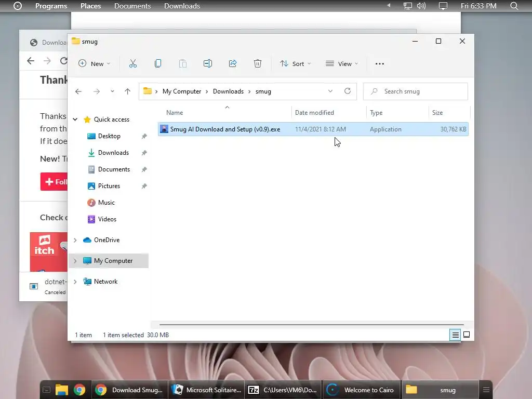532x399 pixels.
Task: Switch to Download Smug Chrome taskbar window
Action: pyautogui.click(x=129, y=390)
